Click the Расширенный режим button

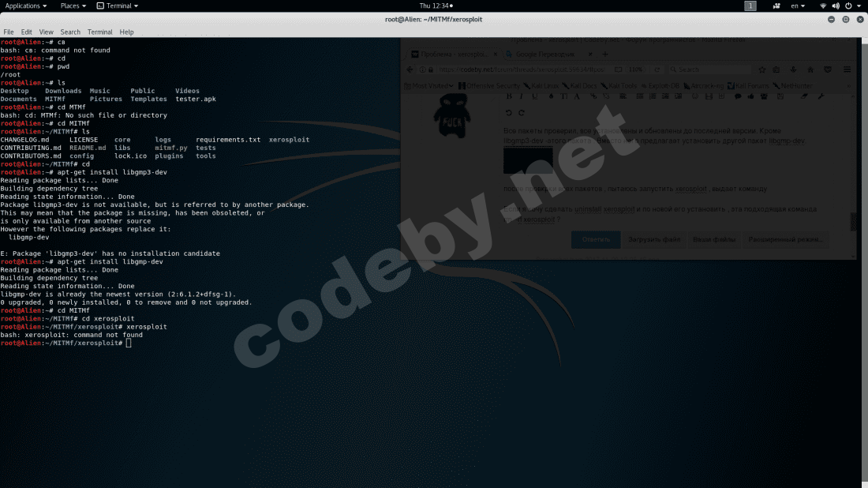click(785, 239)
